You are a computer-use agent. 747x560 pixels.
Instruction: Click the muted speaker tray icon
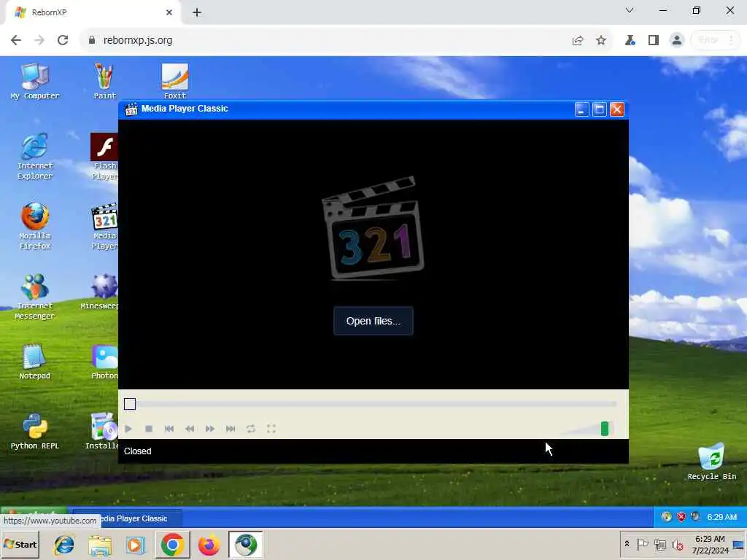pos(678,544)
